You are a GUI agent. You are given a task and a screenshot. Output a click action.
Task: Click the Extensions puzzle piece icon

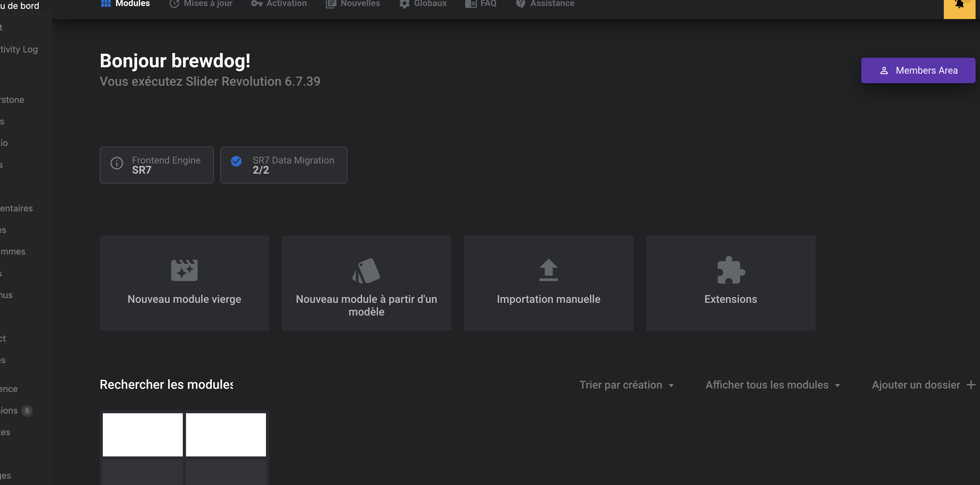[x=731, y=270]
